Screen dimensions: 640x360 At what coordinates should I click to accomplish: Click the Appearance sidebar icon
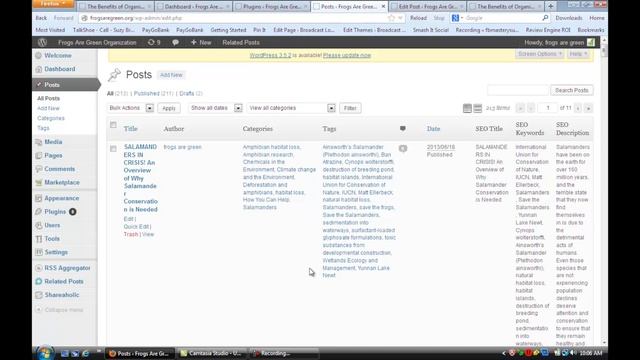click(39, 198)
